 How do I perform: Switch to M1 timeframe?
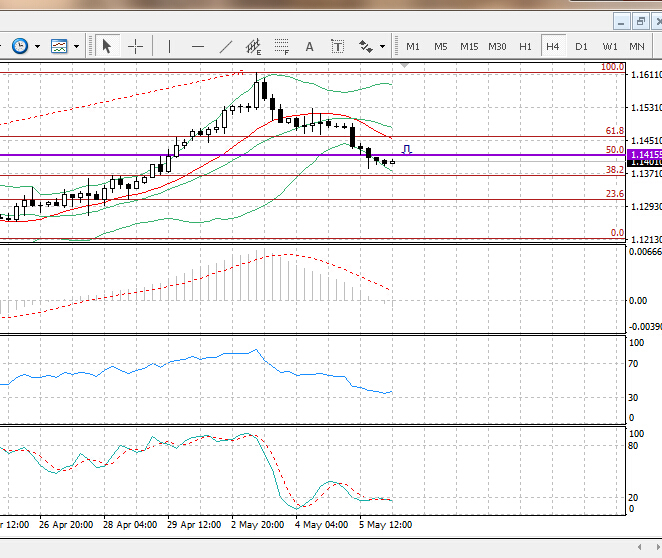(413, 46)
